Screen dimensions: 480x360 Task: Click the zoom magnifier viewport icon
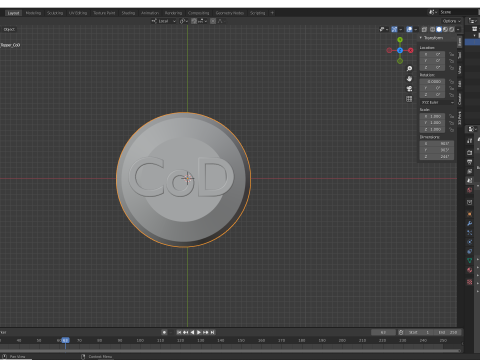click(409, 69)
